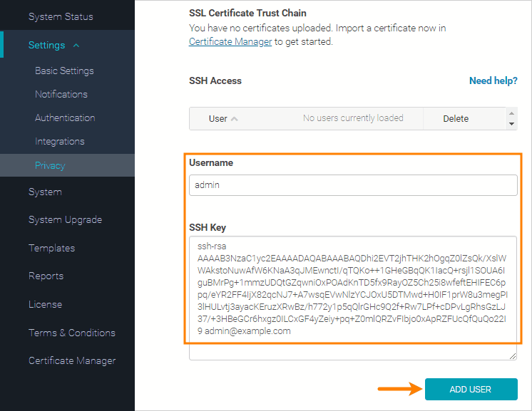Screen dimensions: 532x411
Task: Click the Delete column header
Action: 456,118
